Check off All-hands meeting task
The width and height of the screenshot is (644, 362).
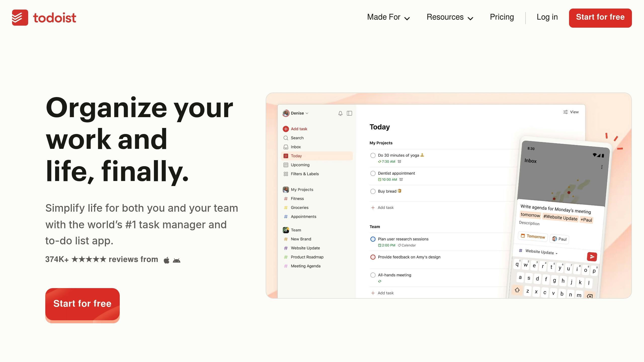coord(373,275)
